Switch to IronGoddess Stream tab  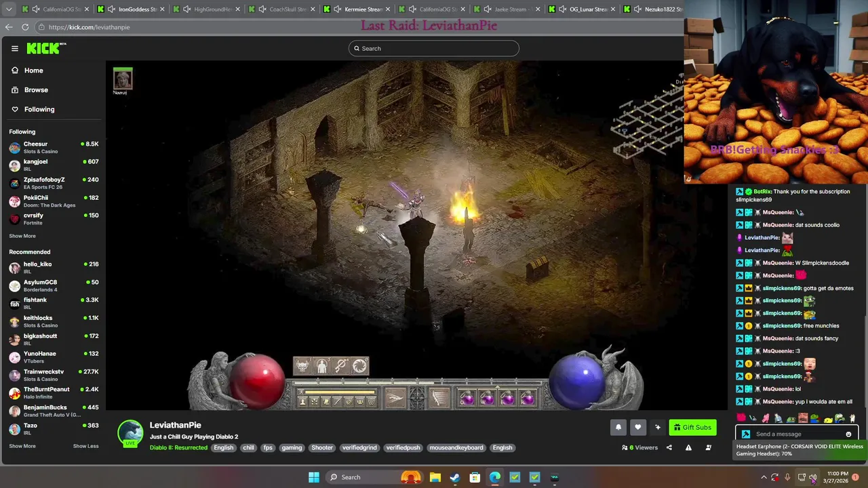pyautogui.click(x=132, y=9)
